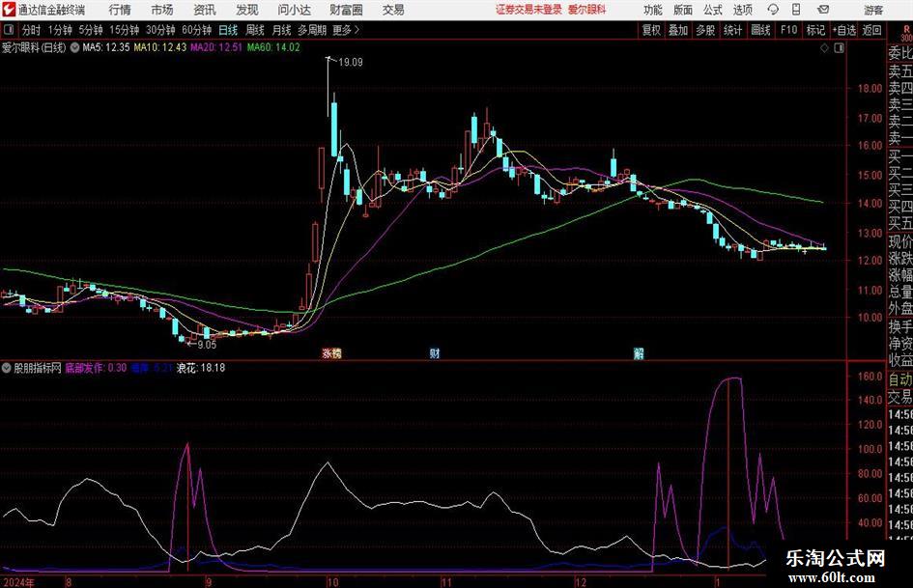Expand the 股朋指标网 sub-indicator dropdown arrow

(7, 368)
